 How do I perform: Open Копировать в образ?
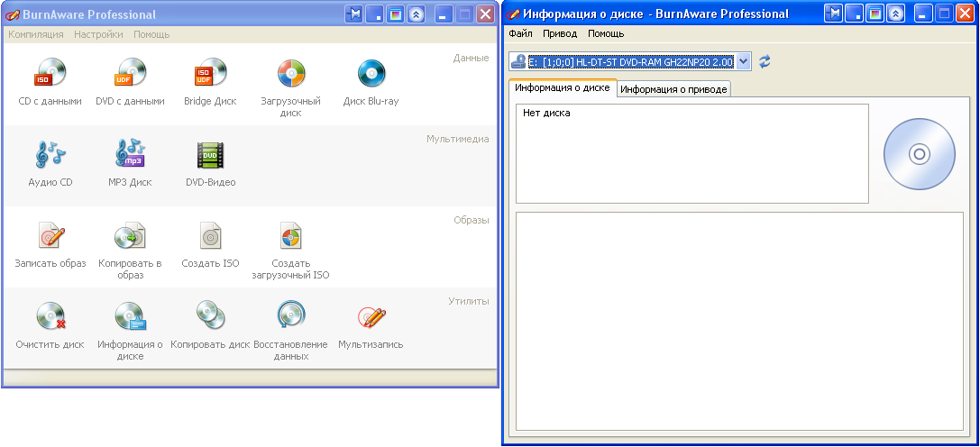(130, 236)
